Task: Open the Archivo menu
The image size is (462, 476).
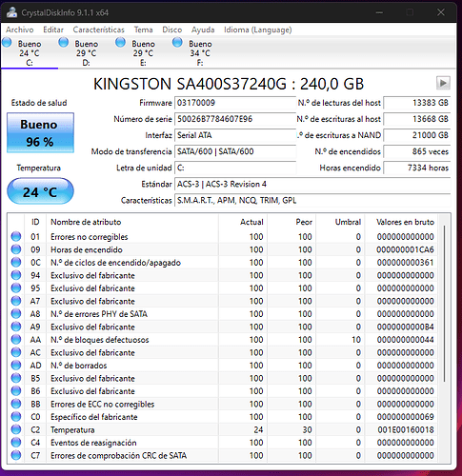Action: 20,30
